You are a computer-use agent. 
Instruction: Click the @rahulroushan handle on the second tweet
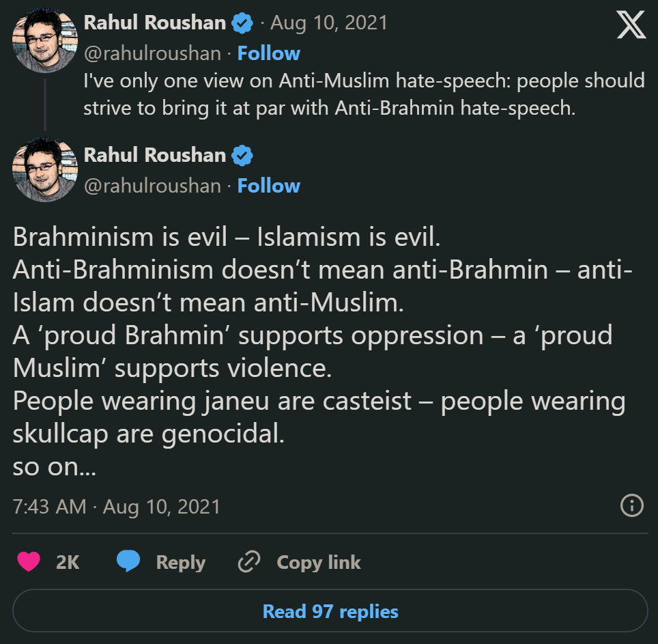coord(152,185)
